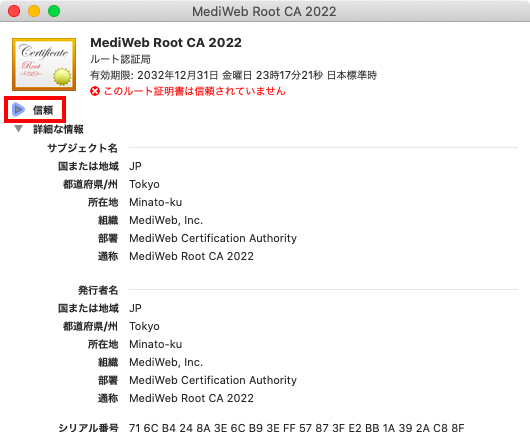Select the issuer 所在地 value Minato-ku
The image size is (530, 432).
coord(155,344)
